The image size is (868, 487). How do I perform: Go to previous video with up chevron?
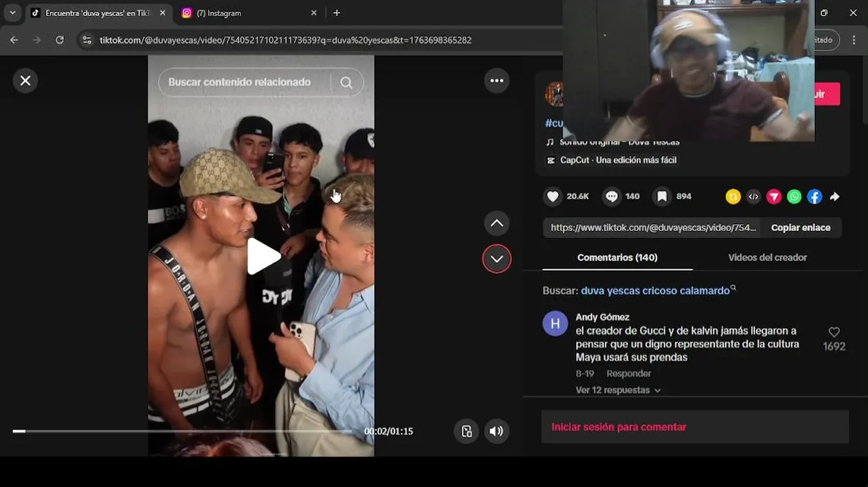point(497,223)
